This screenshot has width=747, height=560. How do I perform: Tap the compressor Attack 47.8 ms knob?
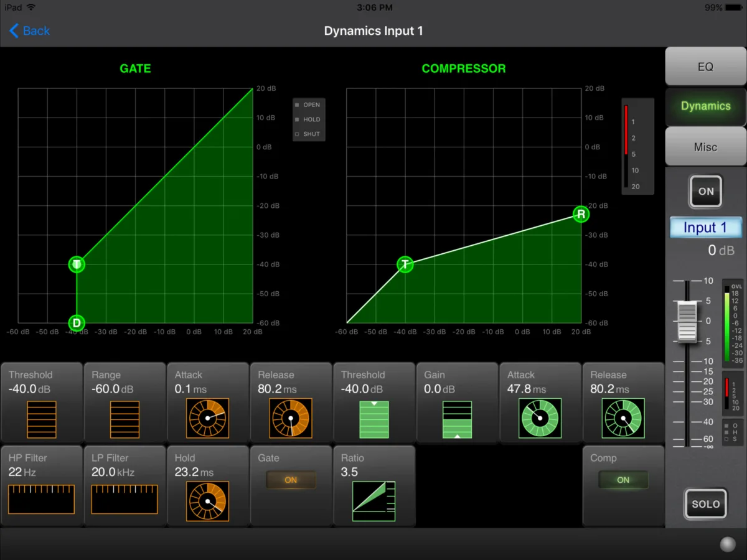click(x=540, y=418)
